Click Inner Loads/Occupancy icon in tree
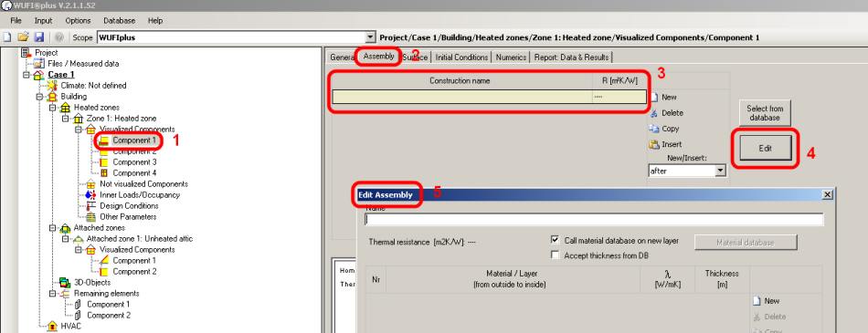 (91, 194)
